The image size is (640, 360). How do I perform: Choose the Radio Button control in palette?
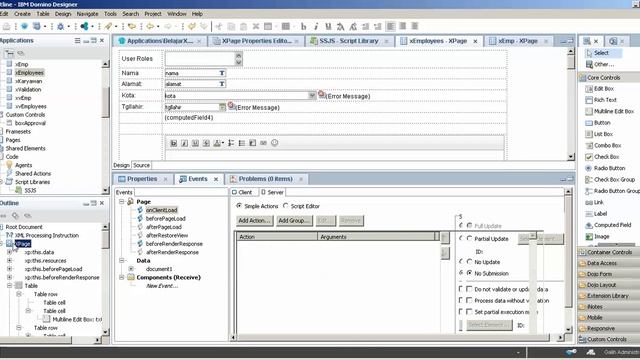point(609,168)
